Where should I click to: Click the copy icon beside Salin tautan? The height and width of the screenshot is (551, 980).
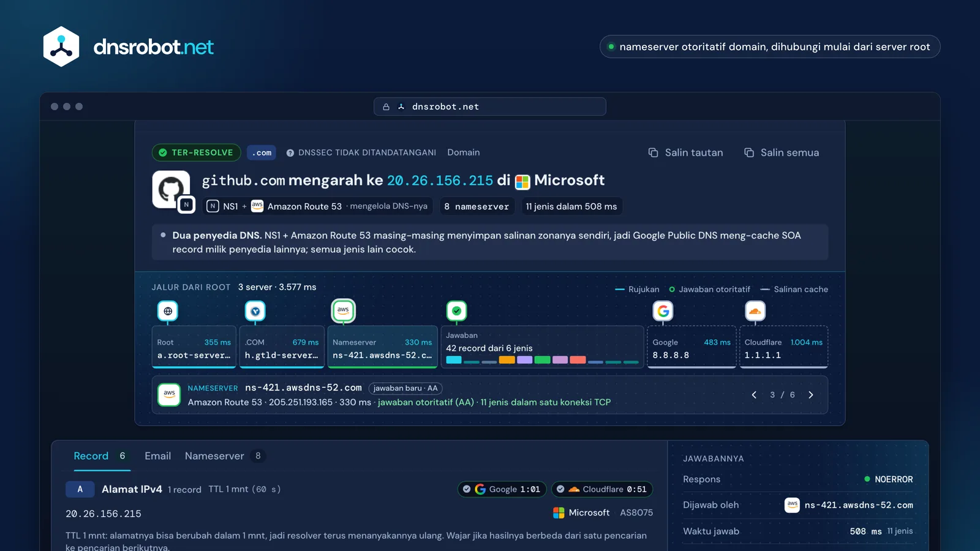[653, 152]
